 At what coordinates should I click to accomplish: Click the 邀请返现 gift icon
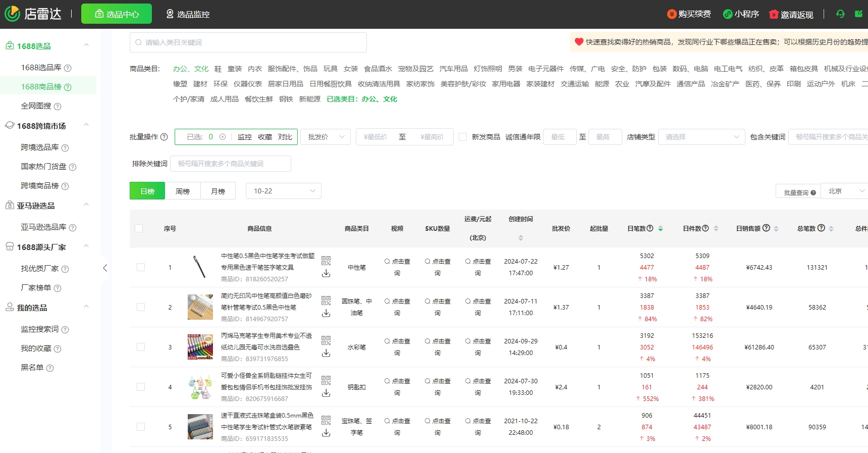774,14
